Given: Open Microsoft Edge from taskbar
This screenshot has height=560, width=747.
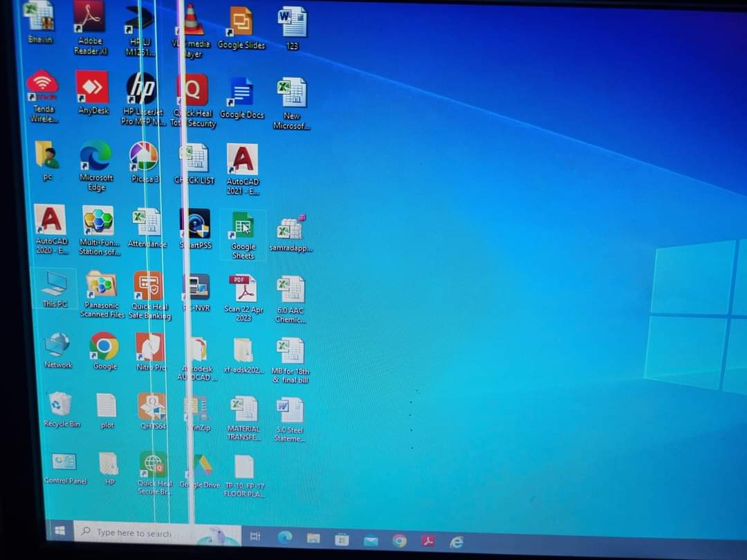Looking at the screenshot, I should [285, 537].
